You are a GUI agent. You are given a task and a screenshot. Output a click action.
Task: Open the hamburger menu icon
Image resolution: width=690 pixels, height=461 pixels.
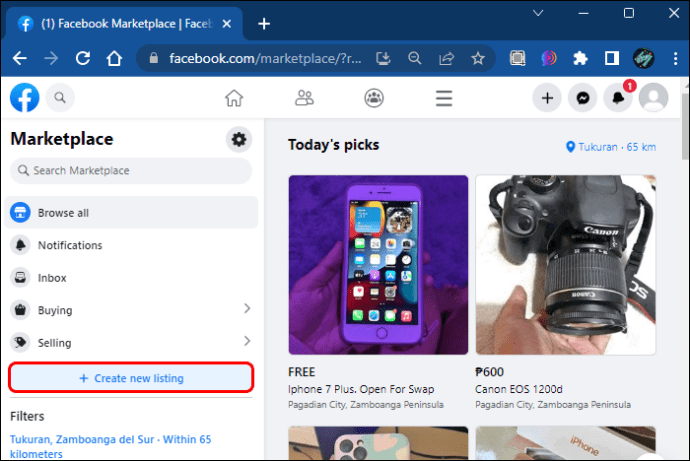(x=444, y=98)
